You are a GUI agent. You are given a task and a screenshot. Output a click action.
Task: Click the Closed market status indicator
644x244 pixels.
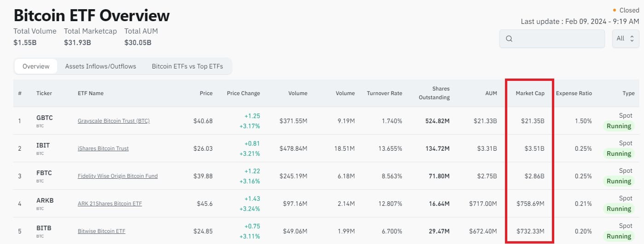click(626, 10)
